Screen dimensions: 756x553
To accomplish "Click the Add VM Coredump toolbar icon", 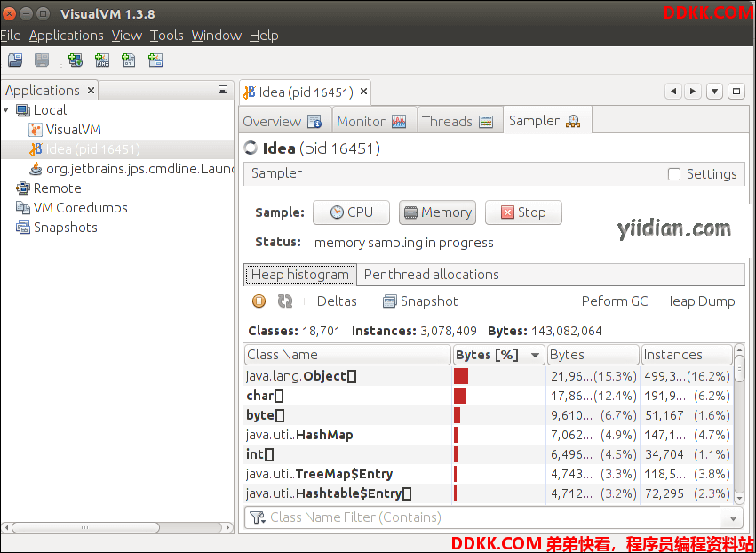I will coord(129,60).
